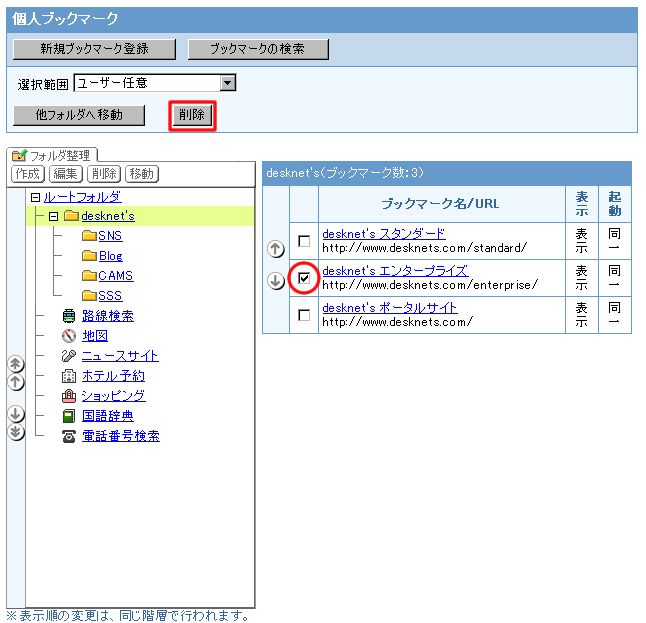This screenshot has width=646, height=623.
Task: Click the folder 編集 button
Action: [x=66, y=174]
